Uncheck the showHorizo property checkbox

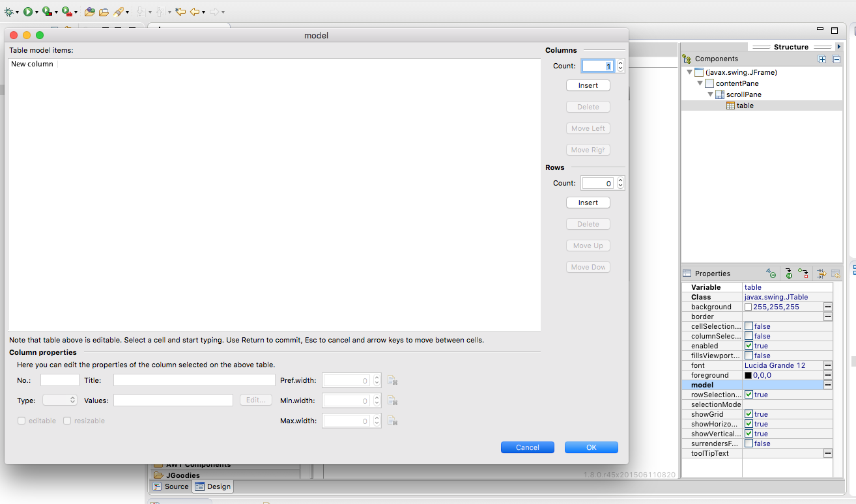pyautogui.click(x=749, y=424)
